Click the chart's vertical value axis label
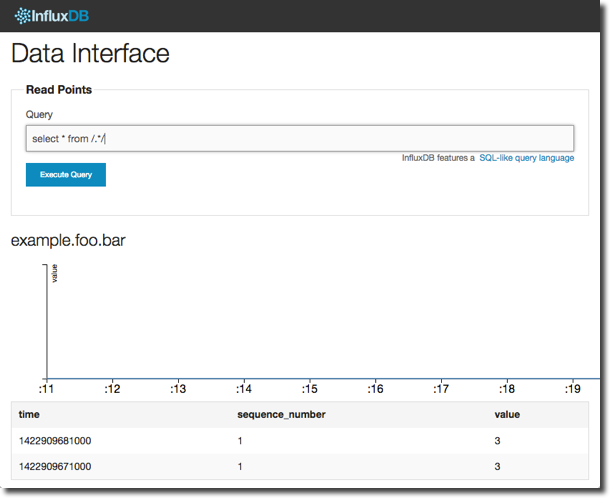 click(54, 273)
